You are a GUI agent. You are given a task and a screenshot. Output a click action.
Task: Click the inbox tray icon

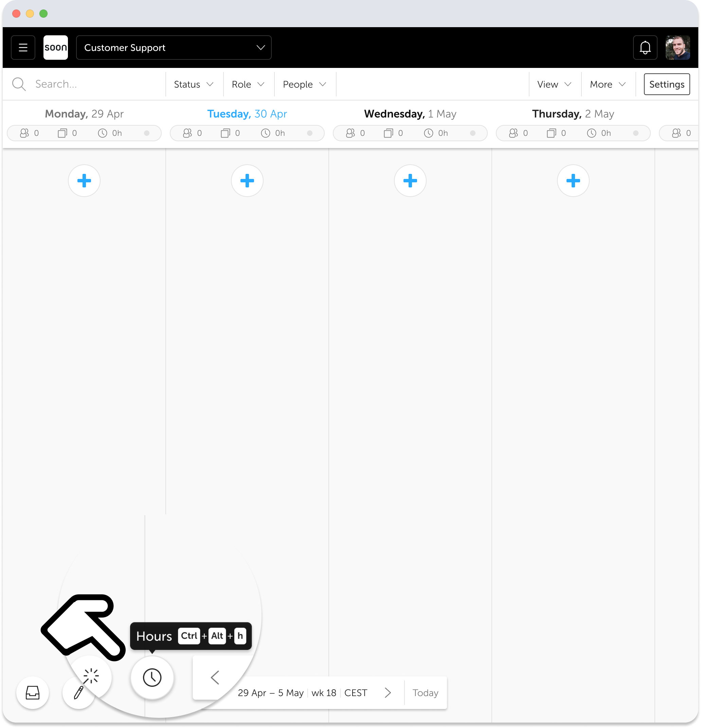(33, 692)
